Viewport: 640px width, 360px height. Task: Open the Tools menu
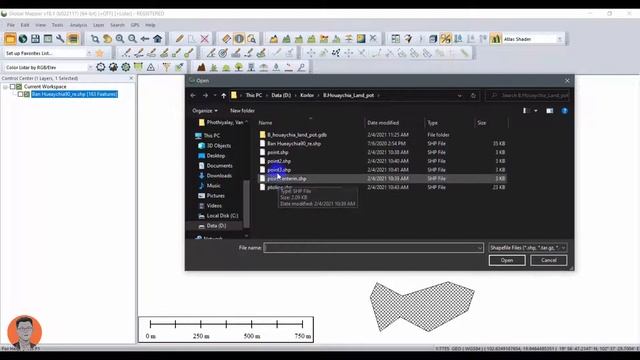coord(58,25)
